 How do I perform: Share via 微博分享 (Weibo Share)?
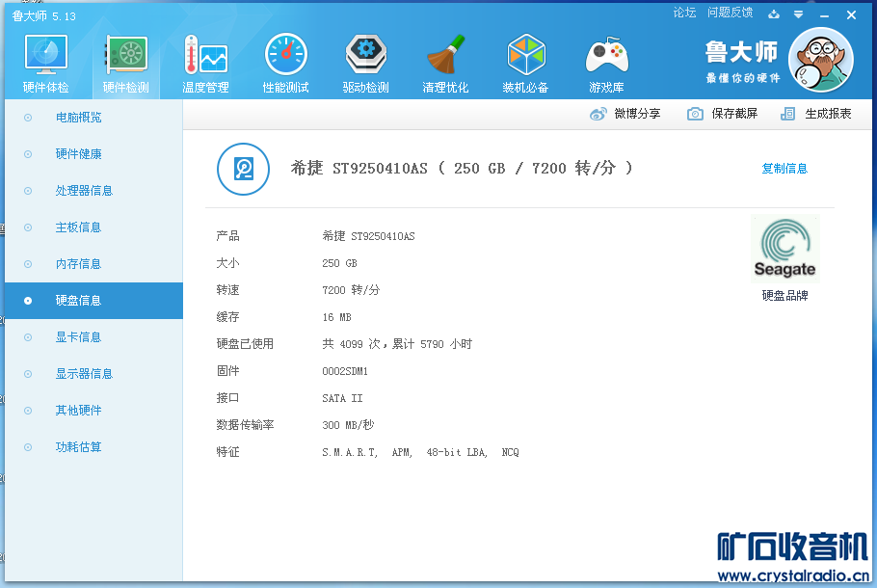[x=638, y=113]
